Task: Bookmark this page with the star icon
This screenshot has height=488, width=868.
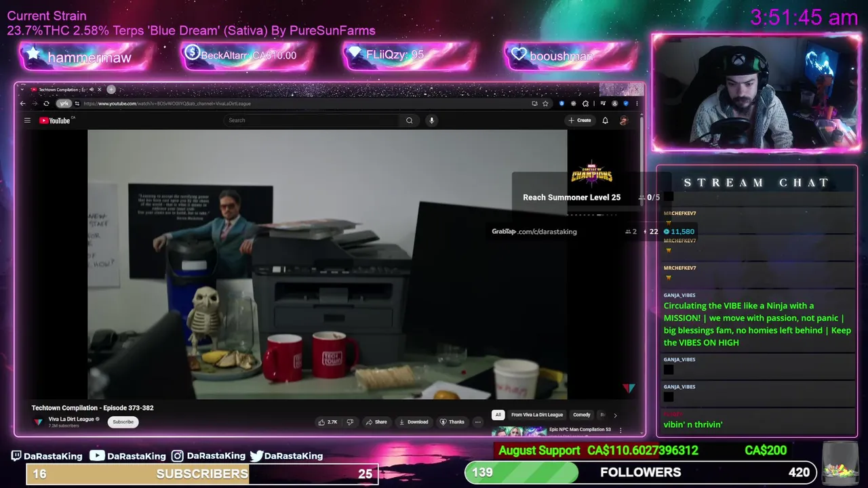Action: (545, 104)
